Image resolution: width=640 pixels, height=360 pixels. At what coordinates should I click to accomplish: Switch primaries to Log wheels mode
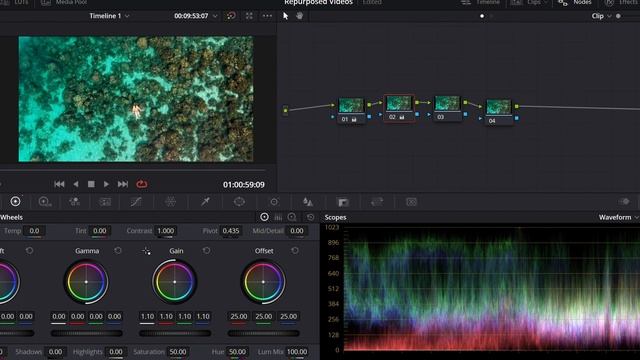292,217
